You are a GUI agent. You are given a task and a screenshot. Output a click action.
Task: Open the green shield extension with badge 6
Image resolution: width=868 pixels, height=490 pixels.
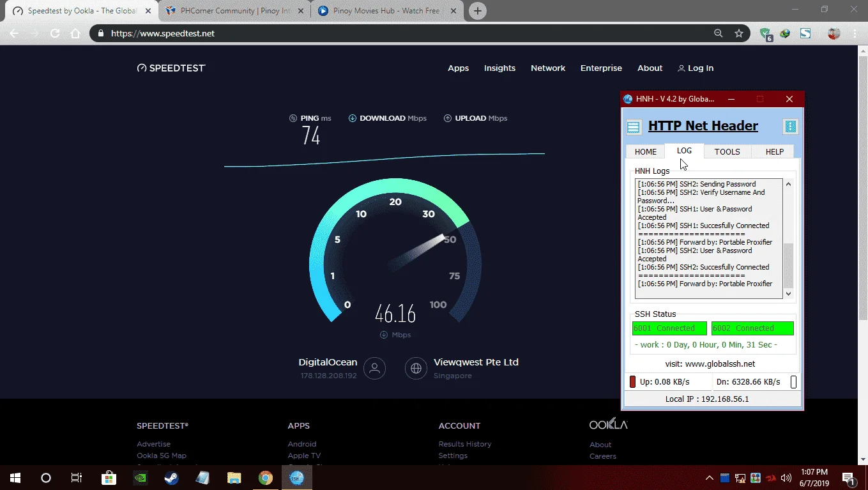click(765, 34)
